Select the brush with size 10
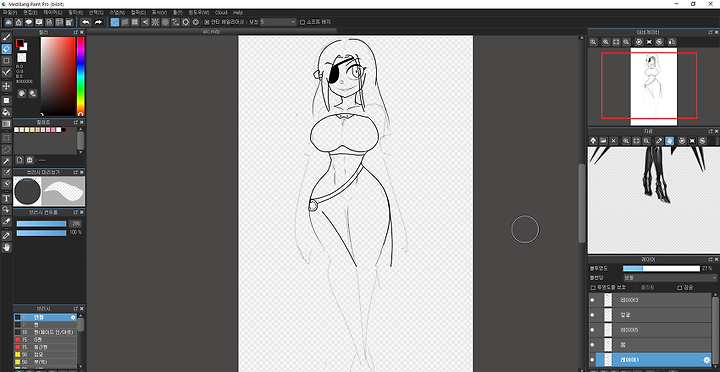This screenshot has width=720, height=372. [x=45, y=332]
